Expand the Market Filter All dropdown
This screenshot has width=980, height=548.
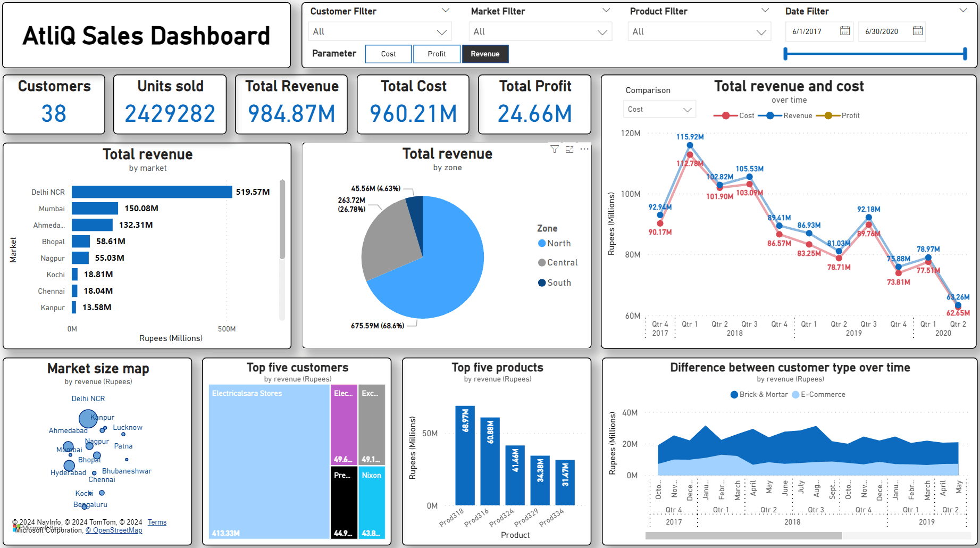pyautogui.click(x=602, y=32)
